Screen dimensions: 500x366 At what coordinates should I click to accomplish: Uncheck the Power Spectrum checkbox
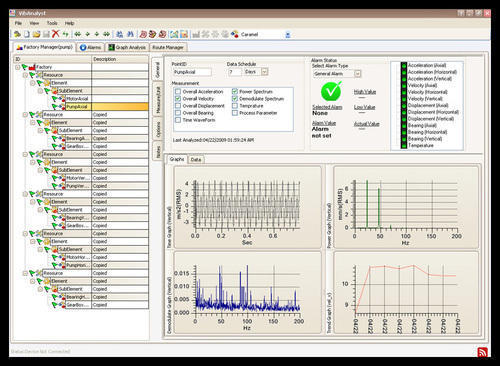pos(235,91)
